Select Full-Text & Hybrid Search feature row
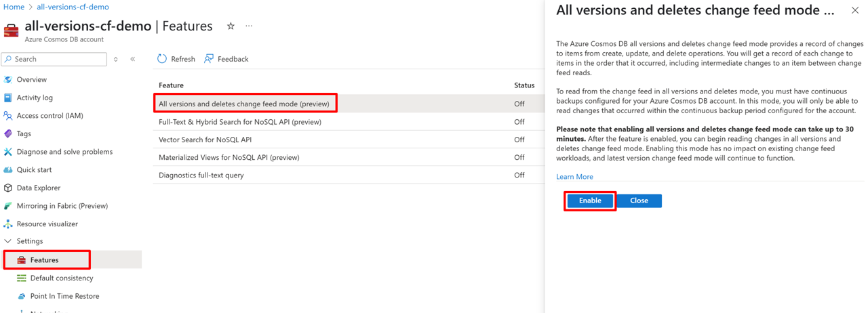Viewport: 868px width, 313px height. tap(349, 122)
